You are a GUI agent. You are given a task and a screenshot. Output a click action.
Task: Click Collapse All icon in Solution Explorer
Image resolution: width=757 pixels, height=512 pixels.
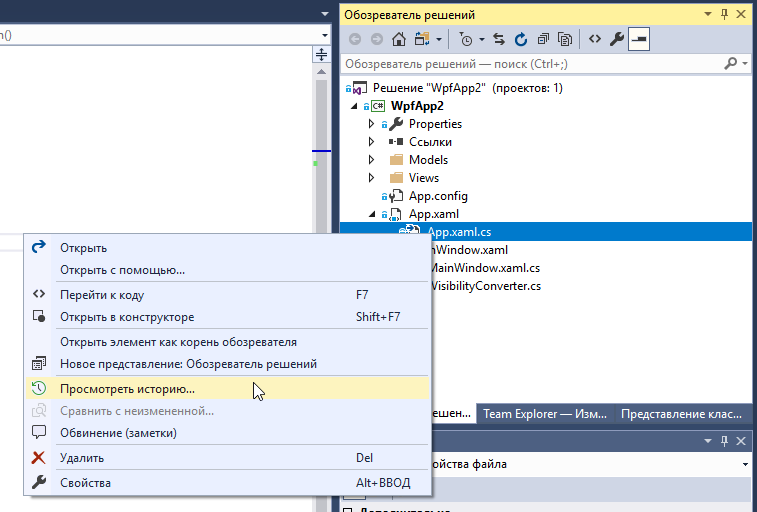[x=543, y=40]
